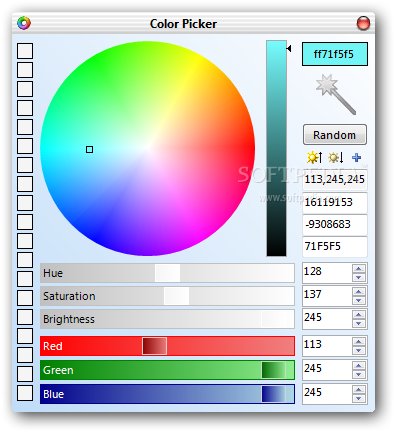395x432 pixels.
Task: Click the Hue number field showing 128
Action: (327, 273)
